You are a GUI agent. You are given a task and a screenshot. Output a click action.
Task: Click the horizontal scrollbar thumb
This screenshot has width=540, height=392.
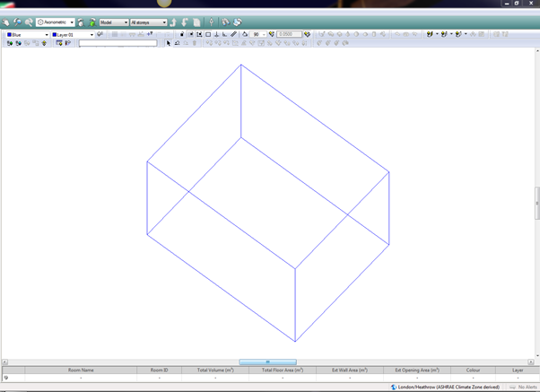(x=268, y=362)
